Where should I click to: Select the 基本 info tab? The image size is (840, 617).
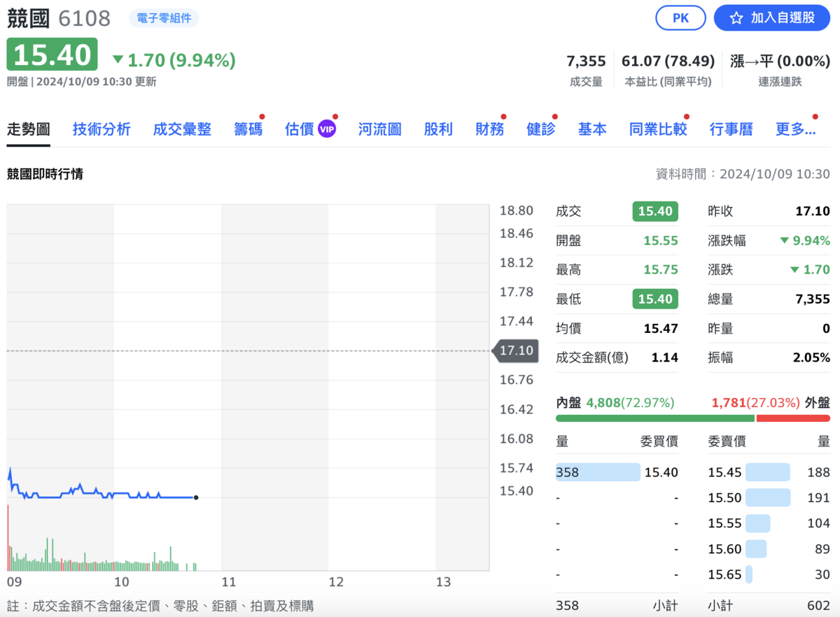592,129
